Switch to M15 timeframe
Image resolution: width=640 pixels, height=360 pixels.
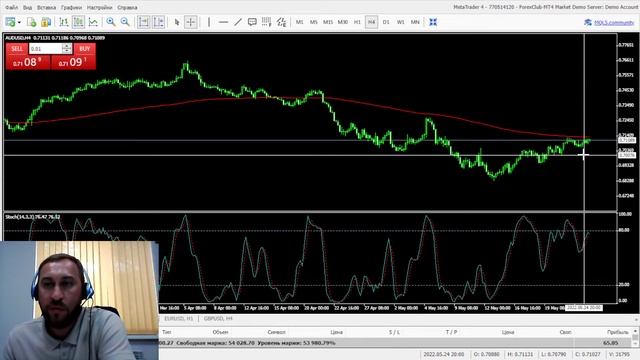pyautogui.click(x=328, y=22)
